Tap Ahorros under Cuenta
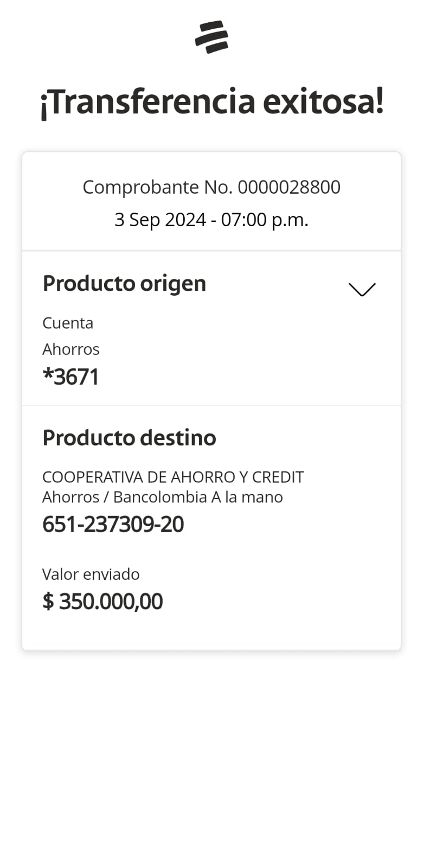This screenshot has width=423, height=868. pyautogui.click(x=71, y=349)
